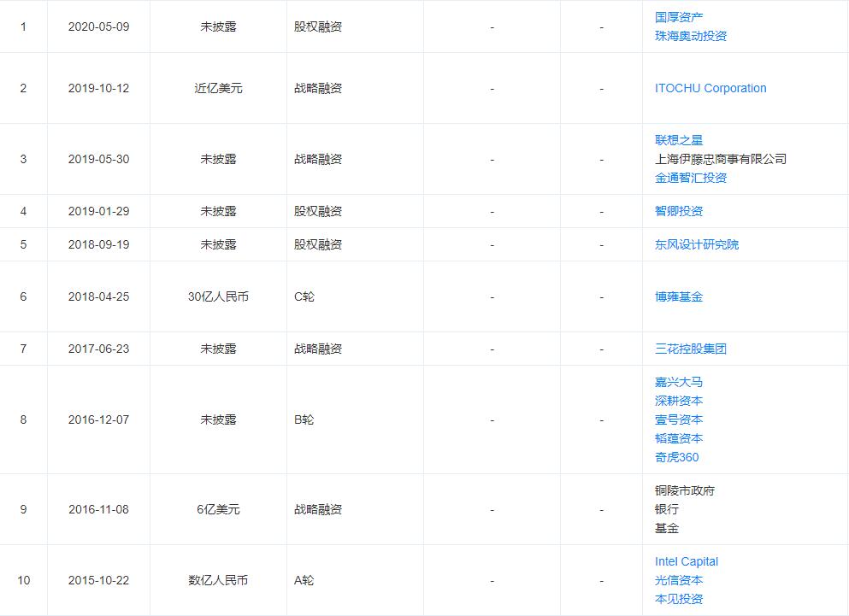Open the 金通智汇投资 investor link
The image size is (849, 616).
[x=690, y=178]
